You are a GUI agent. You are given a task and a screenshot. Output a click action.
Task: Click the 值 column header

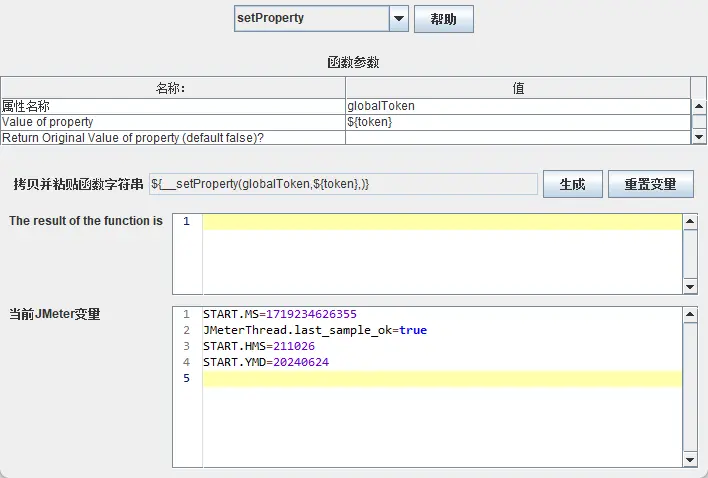click(517, 88)
